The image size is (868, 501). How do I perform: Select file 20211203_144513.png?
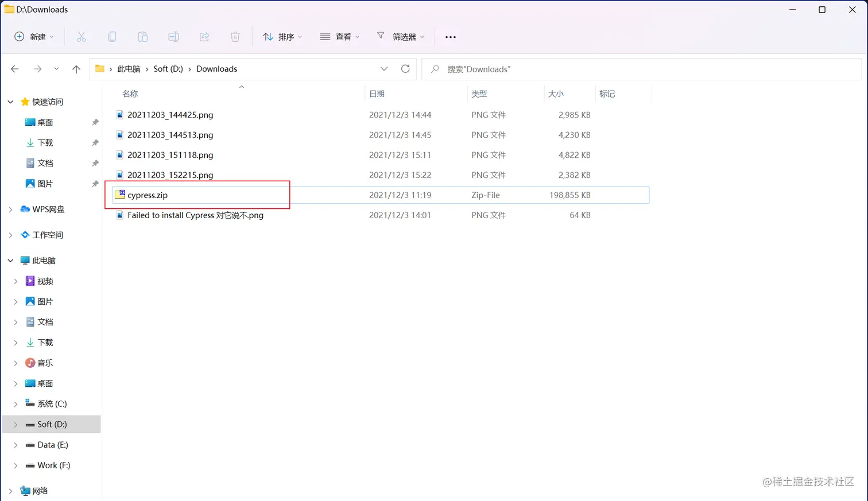tap(170, 135)
